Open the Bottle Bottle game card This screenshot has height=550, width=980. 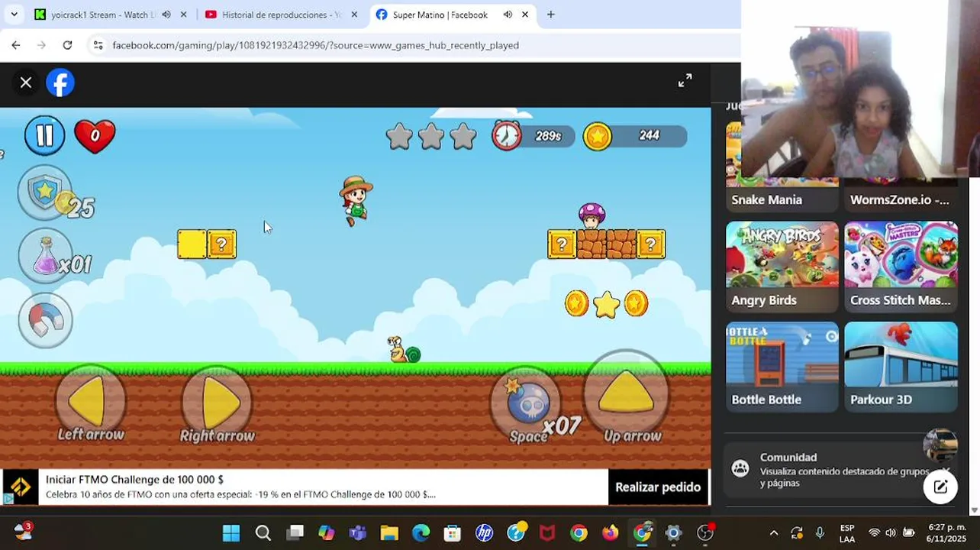(782, 367)
